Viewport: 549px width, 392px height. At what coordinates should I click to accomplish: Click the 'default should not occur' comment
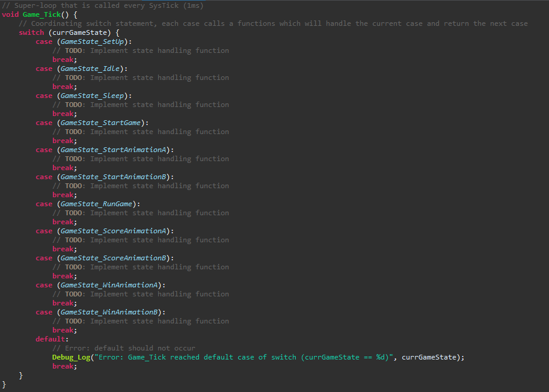click(x=124, y=348)
